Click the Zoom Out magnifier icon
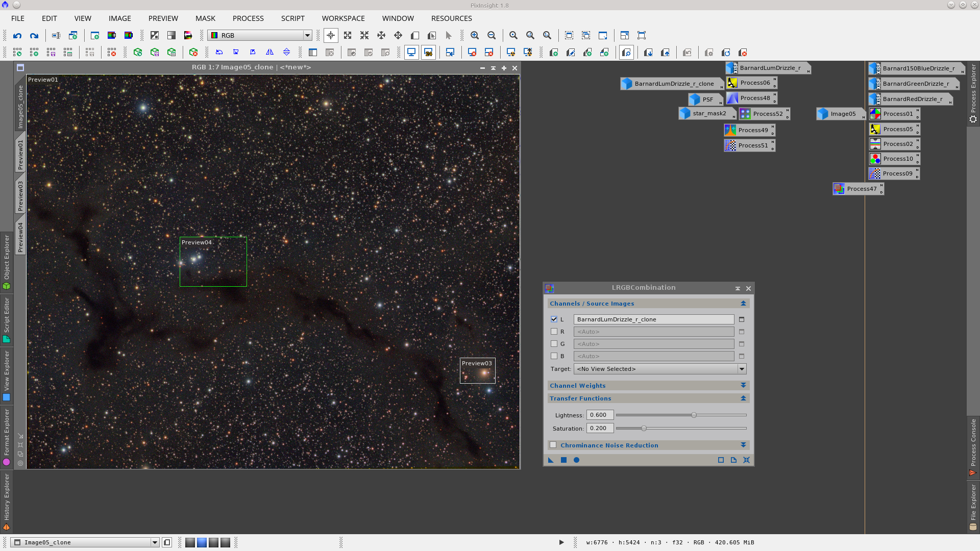 [492, 36]
